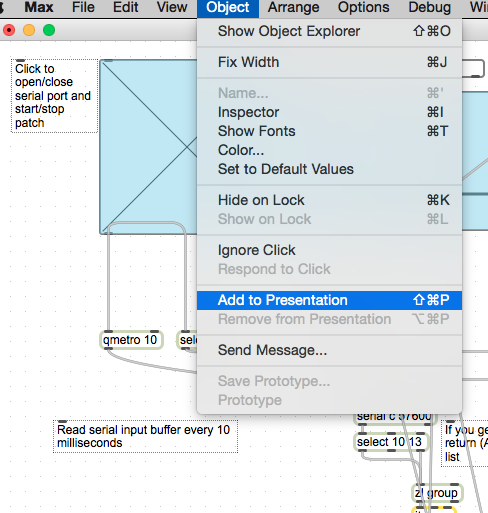Choose Send Message... entry
This screenshot has width=488, height=513.
point(329,350)
